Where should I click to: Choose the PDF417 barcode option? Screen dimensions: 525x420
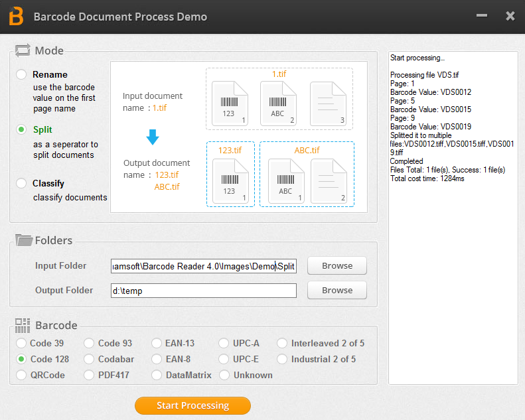[90, 375]
